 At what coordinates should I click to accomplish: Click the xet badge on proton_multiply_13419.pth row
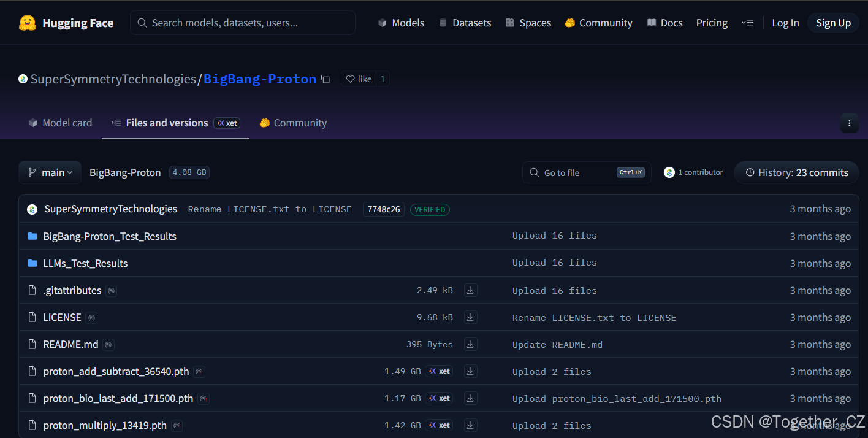[x=440, y=425]
